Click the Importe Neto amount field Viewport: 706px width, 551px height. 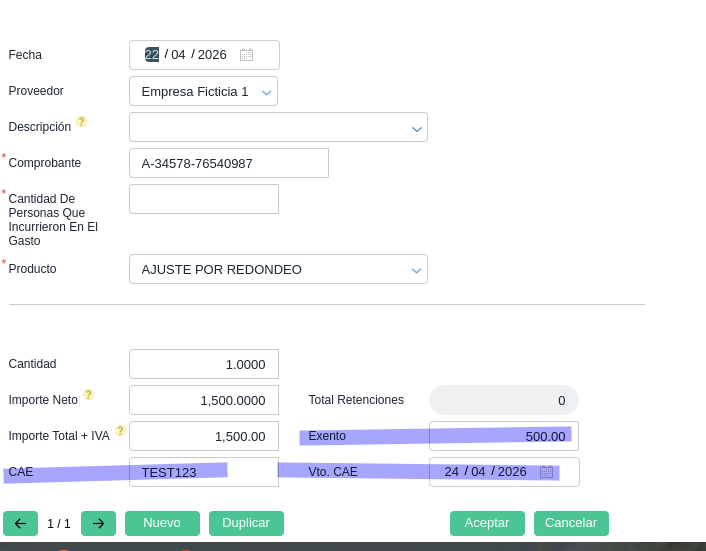coord(203,400)
